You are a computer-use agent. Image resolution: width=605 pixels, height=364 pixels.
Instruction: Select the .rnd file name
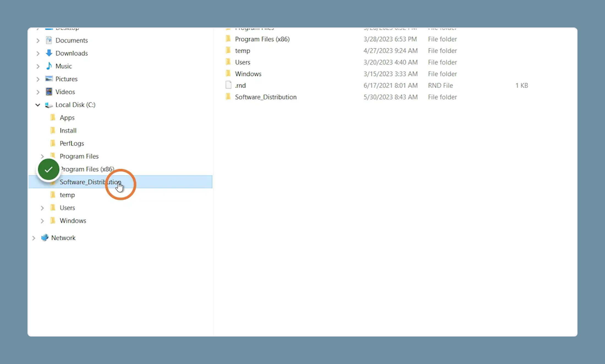tap(240, 85)
